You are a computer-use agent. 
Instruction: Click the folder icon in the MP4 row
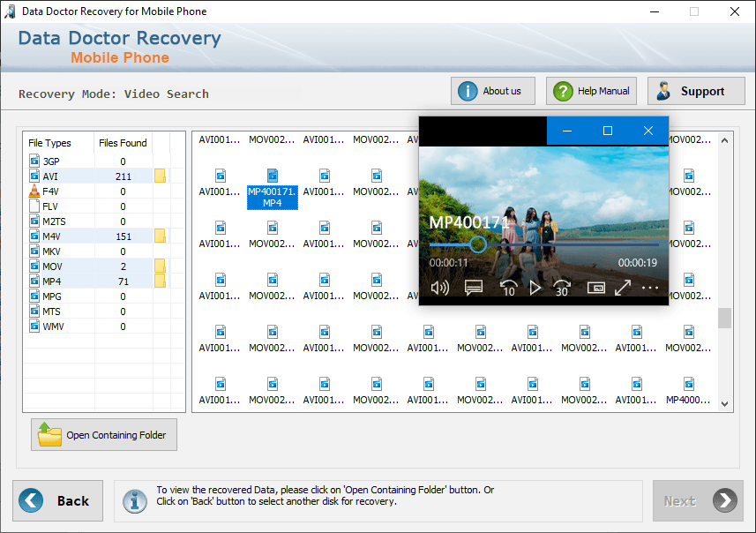pos(160,281)
